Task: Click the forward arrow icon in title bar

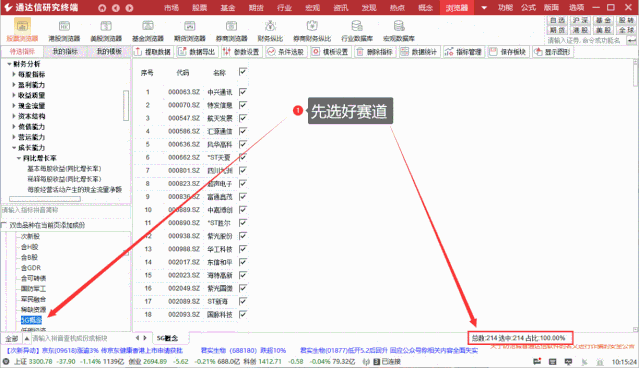Action: click(129, 8)
